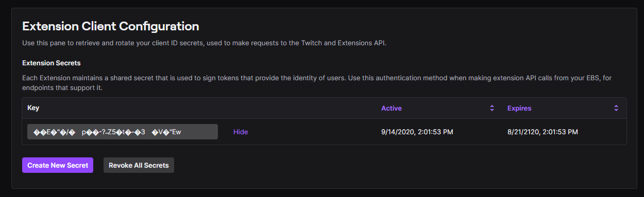Hide the extension secret key

(241, 132)
